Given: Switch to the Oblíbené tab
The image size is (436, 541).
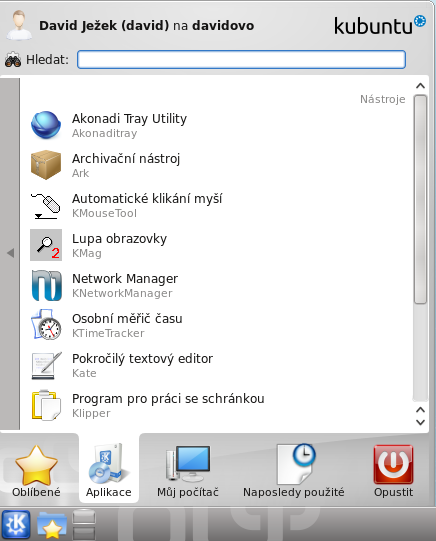Looking at the screenshot, I should point(36,471).
